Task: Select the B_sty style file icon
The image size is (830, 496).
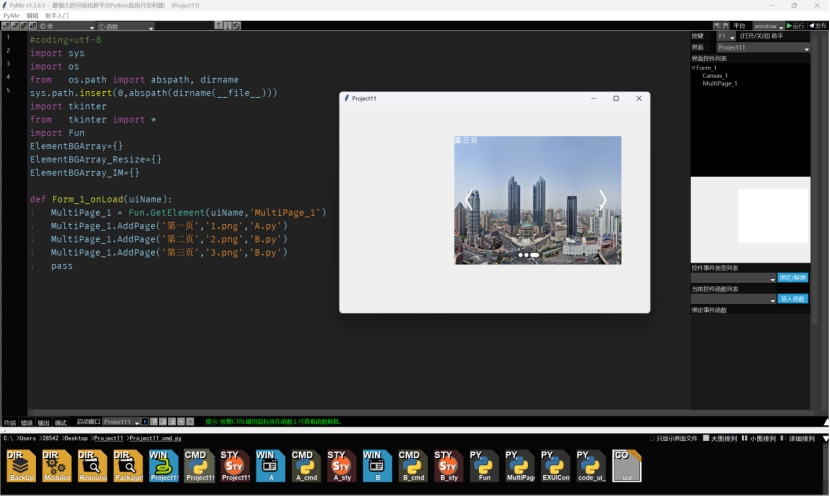Action: tap(449, 466)
